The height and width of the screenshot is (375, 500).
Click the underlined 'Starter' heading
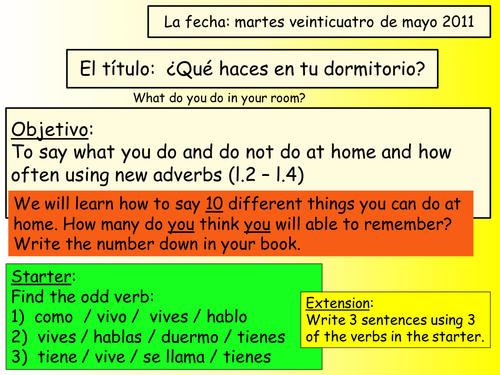pyautogui.click(x=41, y=277)
